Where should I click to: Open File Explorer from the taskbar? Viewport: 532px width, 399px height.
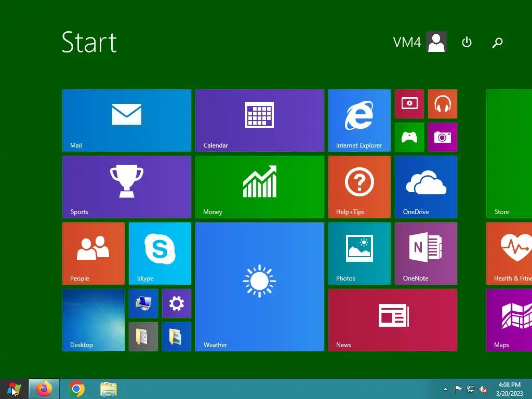click(x=109, y=389)
